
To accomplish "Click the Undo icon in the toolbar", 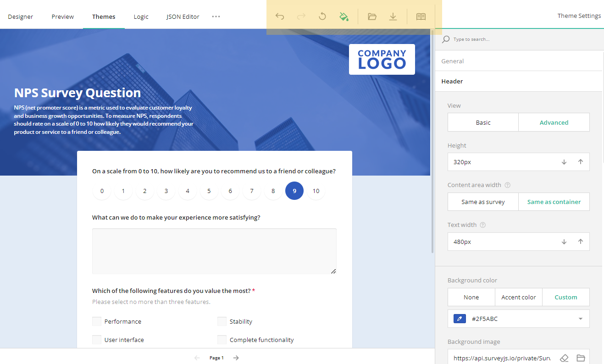I will click(280, 16).
